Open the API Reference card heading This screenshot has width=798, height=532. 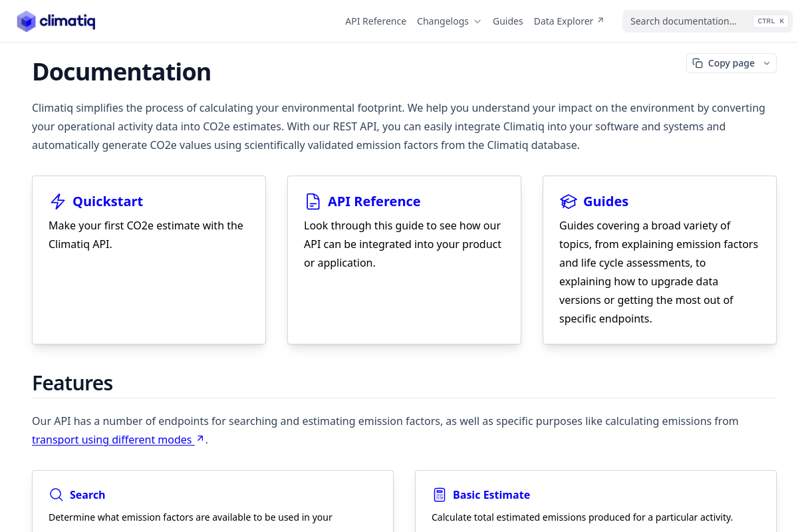click(374, 201)
